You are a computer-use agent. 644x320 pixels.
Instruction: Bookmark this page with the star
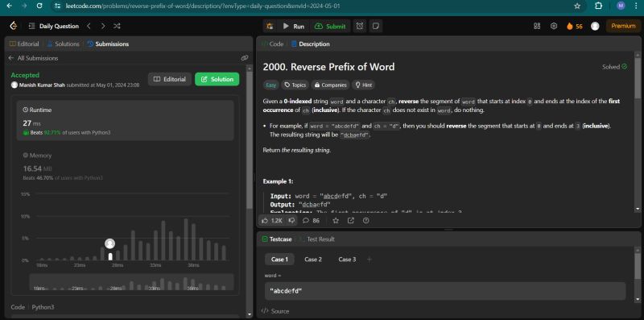coord(577,6)
